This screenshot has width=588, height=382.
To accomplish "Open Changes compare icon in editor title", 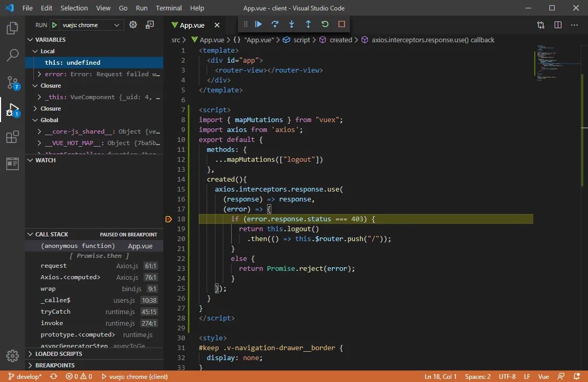I will point(541,25).
